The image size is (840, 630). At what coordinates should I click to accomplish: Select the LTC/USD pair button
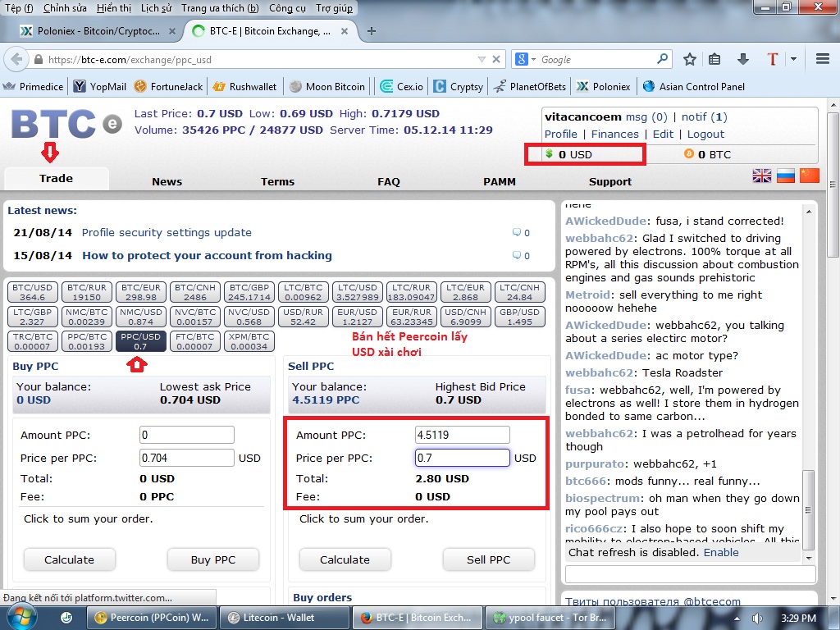(x=358, y=292)
